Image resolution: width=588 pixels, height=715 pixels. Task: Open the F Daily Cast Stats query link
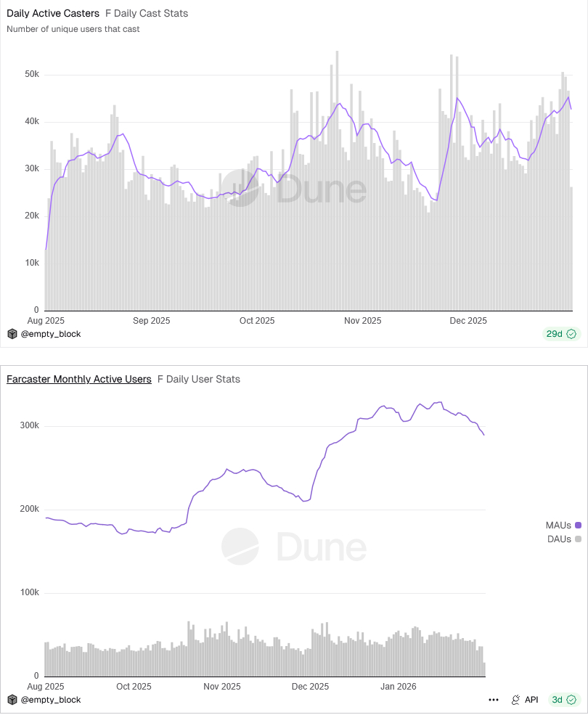click(x=147, y=13)
